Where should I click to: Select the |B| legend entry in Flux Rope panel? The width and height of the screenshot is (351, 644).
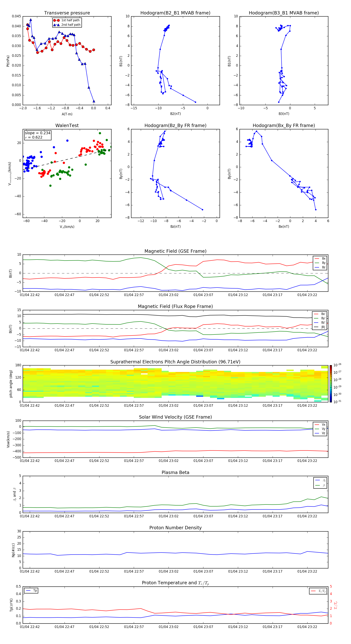(x=320, y=327)
